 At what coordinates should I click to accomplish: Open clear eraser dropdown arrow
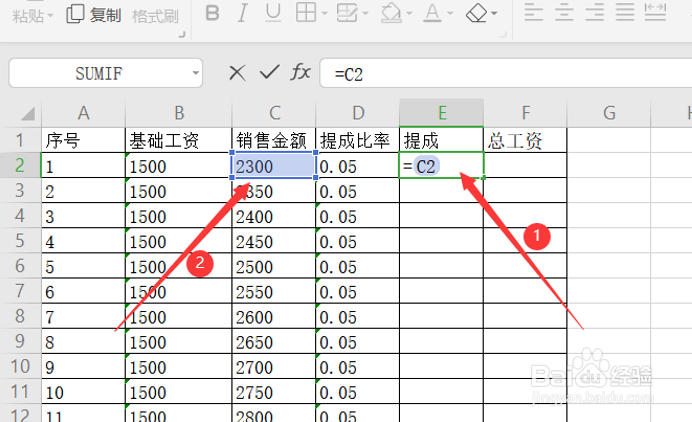pos(494,13)
